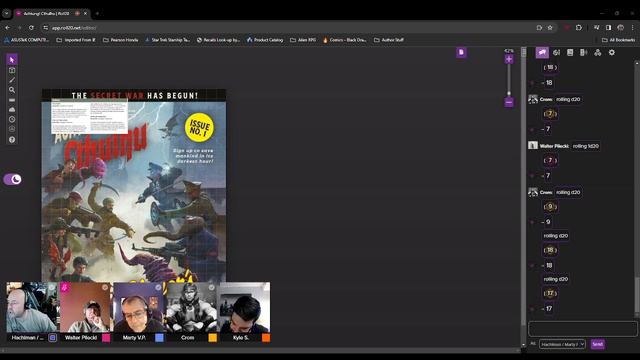Switch to the Chat tab
Image resolution: width=640 pixels, height=360 pixels.
point(542,53)
